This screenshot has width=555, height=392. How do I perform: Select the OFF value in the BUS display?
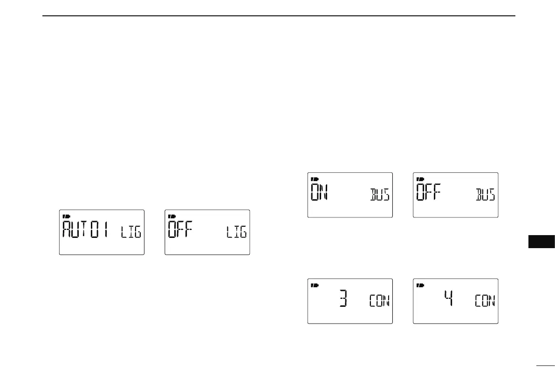coord(429,193)
